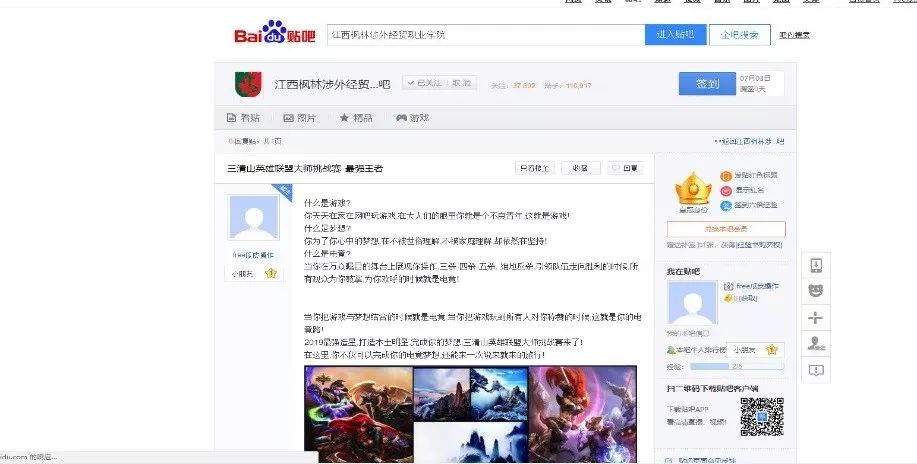Image resolution: width=917 pixels, height=464 pixels.
Task: Click the golden crown membership icon
Action: click(x=693, y=190)
